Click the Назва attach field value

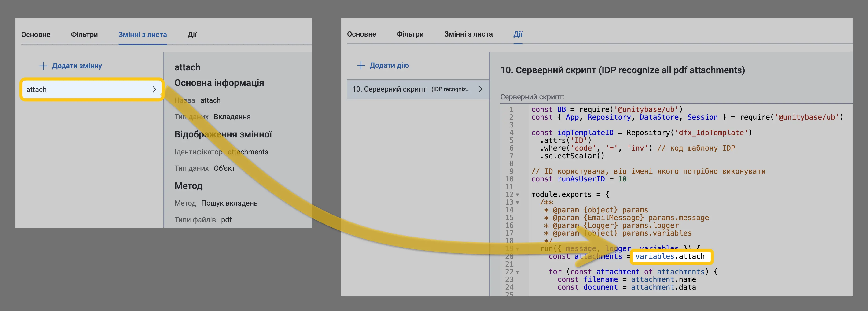coord(210,100)
